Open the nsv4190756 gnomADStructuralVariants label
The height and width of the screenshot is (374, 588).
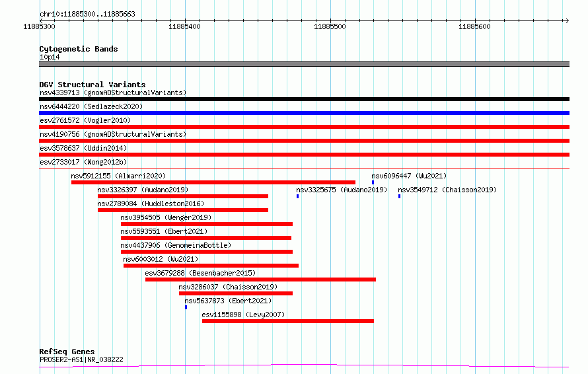pyautogui.click(x=113, y=134)
